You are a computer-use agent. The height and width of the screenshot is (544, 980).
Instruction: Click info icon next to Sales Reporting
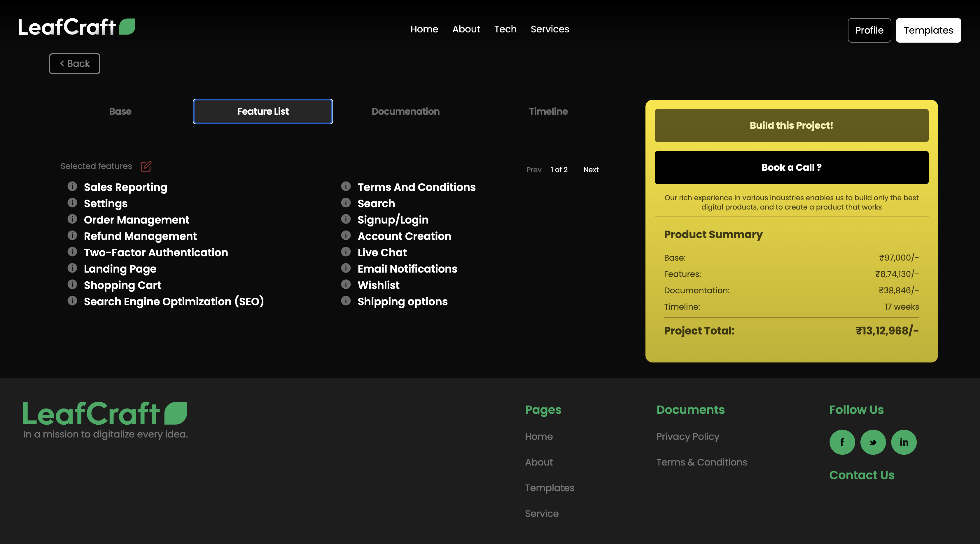[72, 186]
